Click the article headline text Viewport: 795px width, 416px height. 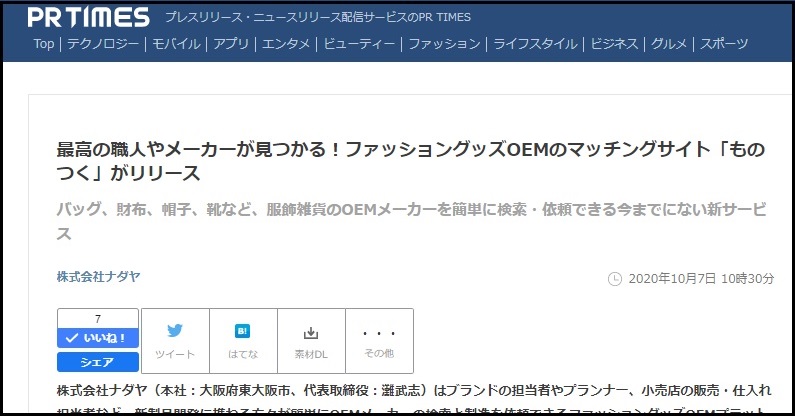pyautogui.click(x=411, y=161)
